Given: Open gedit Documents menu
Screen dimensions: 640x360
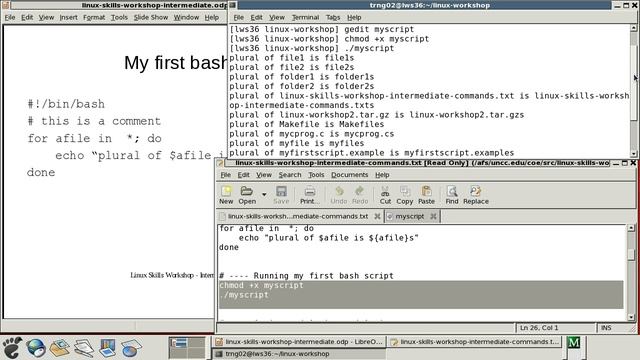Looking at the screenshot, I should click(x=349, y=175).
